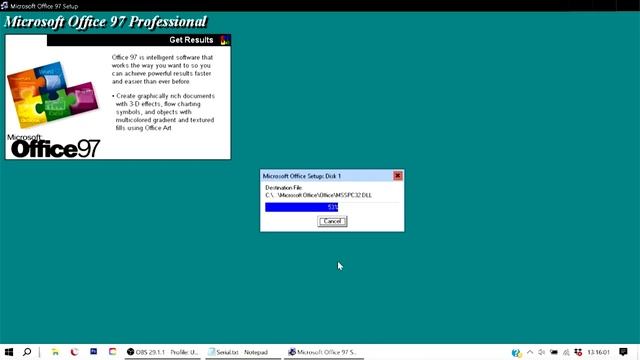
Task: Open File Explorer from the taskbar
Action: point(55,352)
